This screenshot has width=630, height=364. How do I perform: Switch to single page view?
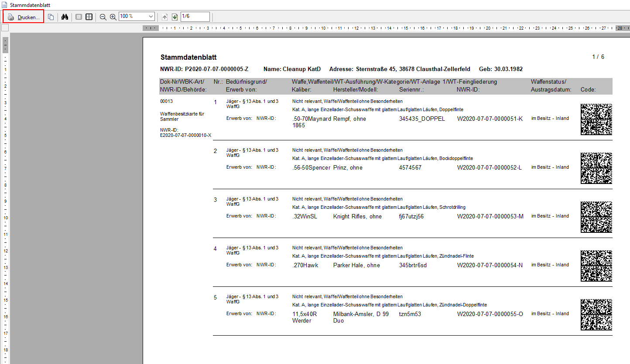79,17
